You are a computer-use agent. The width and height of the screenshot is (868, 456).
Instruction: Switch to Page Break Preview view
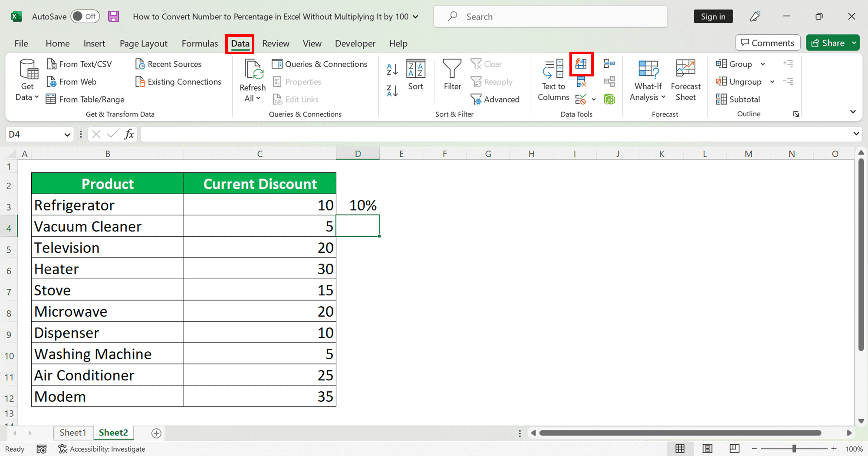(734, 449)
